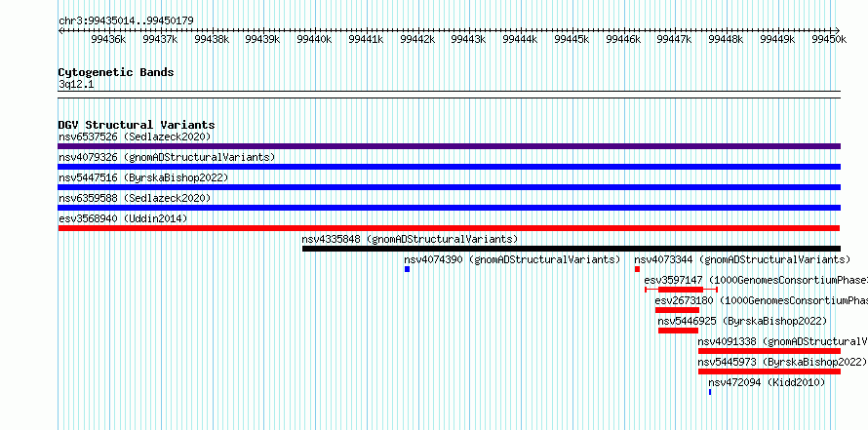Click the chr3:99435014..99450179 region label
The image size is (868, 430).
click(126, 20)
